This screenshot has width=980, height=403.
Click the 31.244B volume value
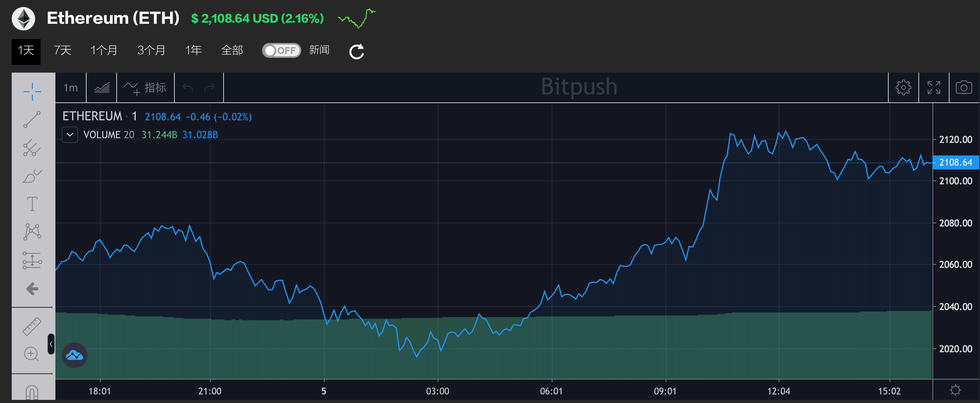159,135
